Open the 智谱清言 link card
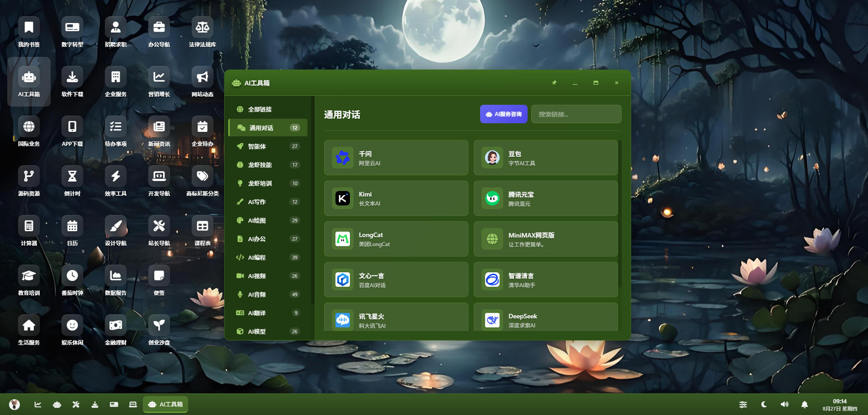Viewport: 868px width, 415px height. [x=546, y=280]
